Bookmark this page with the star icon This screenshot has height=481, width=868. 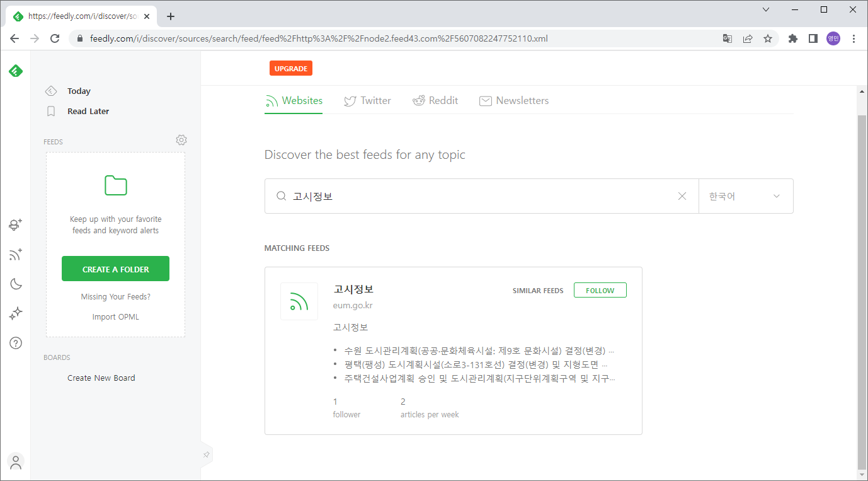(x=768, y=38)
